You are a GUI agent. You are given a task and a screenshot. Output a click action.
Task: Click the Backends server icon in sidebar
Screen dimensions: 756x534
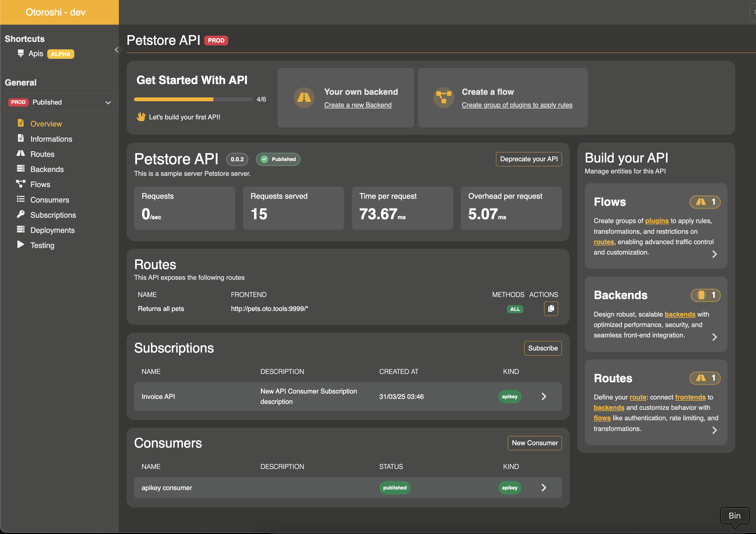(x=21, y=169)
